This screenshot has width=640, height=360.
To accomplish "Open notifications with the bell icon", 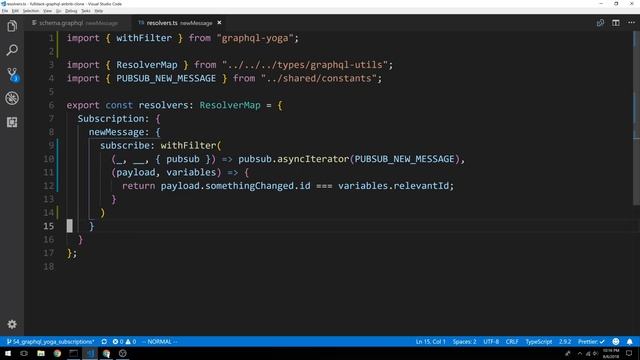I will pos(630,342).
